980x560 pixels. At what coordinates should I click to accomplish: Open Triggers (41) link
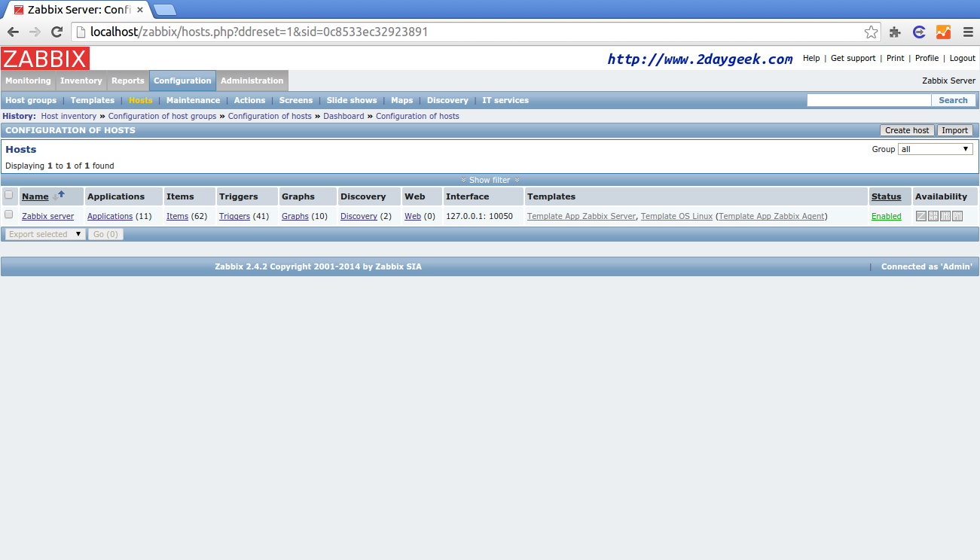coord(234,216)
